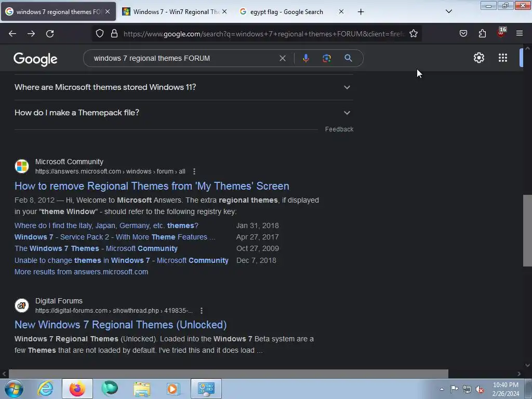
Task: Submit search with magnifier icon
Action: click(x=348, y=58)
